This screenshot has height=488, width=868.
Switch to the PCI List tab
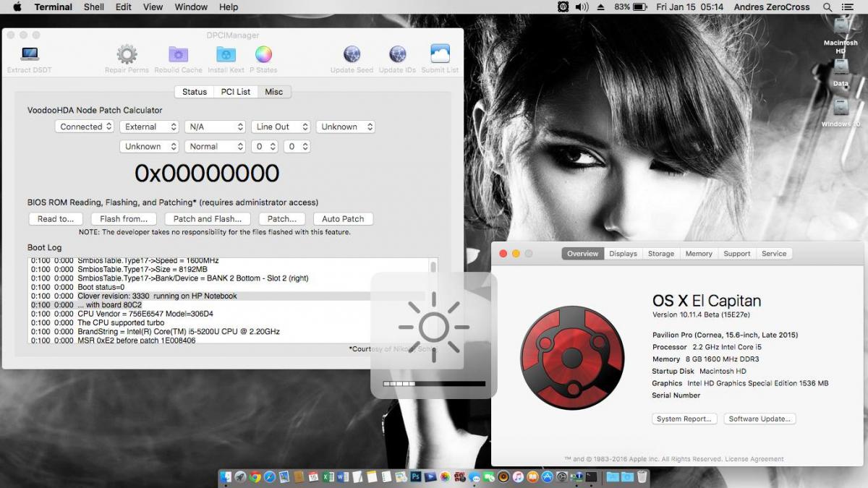tap(236, 92)
